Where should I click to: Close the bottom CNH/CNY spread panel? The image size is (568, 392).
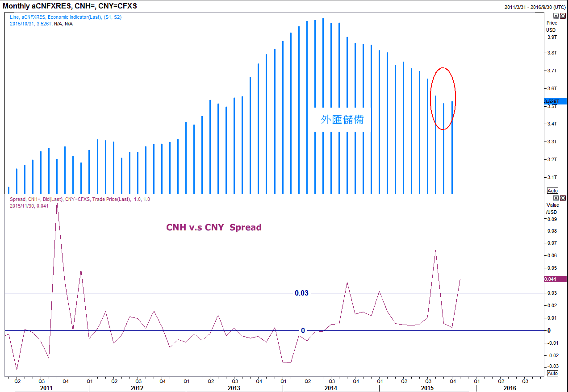click(563, 198)
